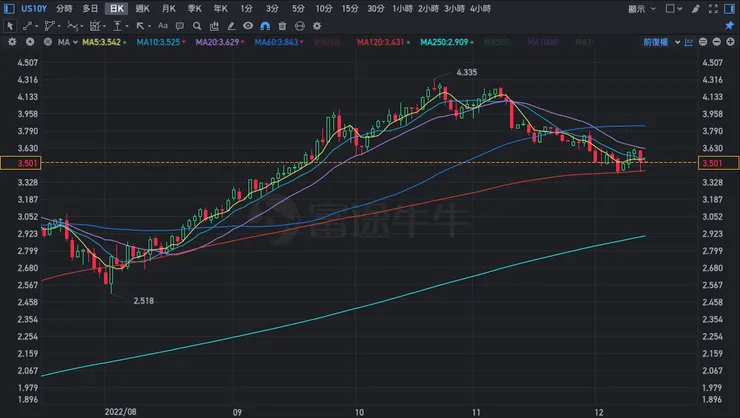Viewport: 740px width, 418px height.
Task: Select the wave polyline drawing tool
Action: tap(73, 26)
